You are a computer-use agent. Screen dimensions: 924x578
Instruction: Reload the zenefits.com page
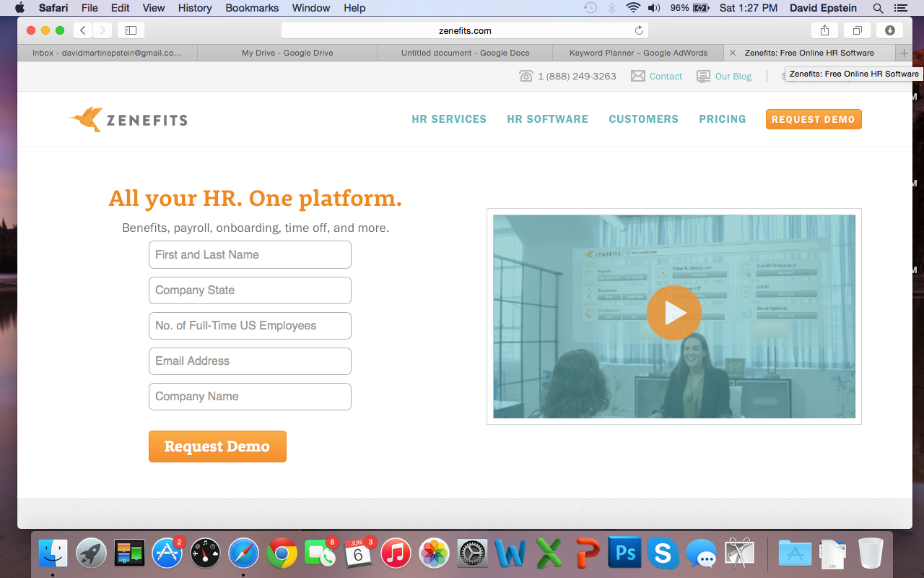click(x=639, y=30)
